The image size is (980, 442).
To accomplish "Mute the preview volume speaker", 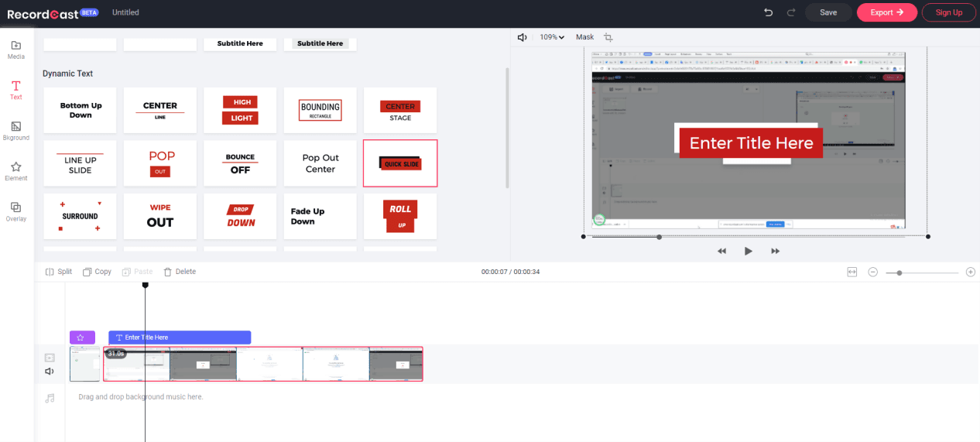I will coord(522,37).
